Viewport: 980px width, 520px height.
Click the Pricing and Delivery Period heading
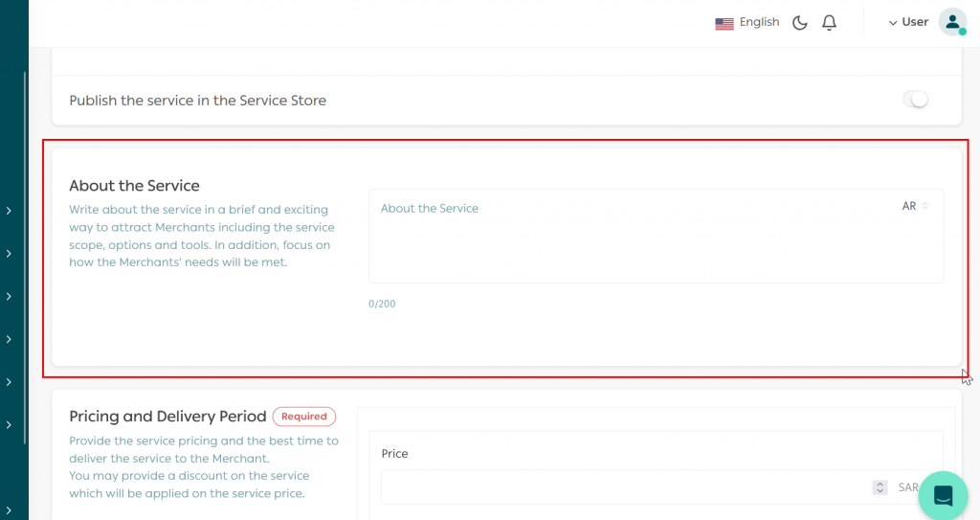point(167,417)
